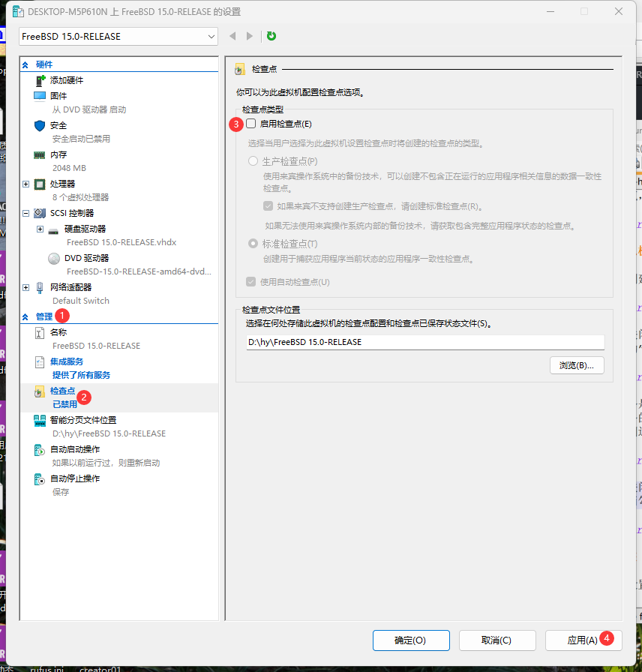Expand the 网络适配器 tree node
This screenshot has height=672, width=642.
(25, 287)
